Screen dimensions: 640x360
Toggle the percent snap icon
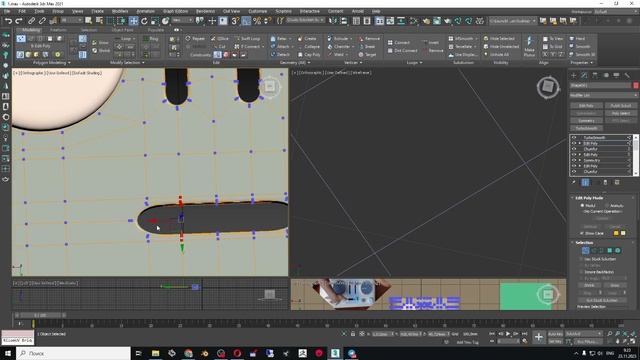pyautogui.click(x=257, y=21)
